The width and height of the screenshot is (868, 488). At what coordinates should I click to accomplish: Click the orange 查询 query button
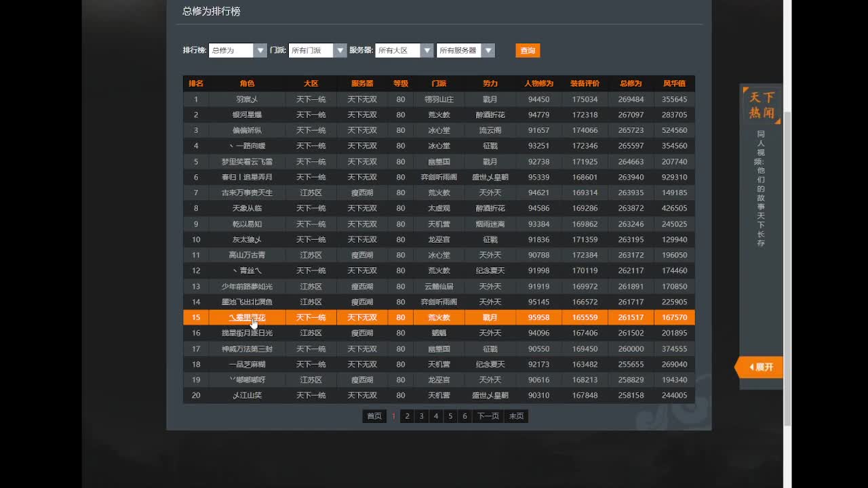(528, 50)
